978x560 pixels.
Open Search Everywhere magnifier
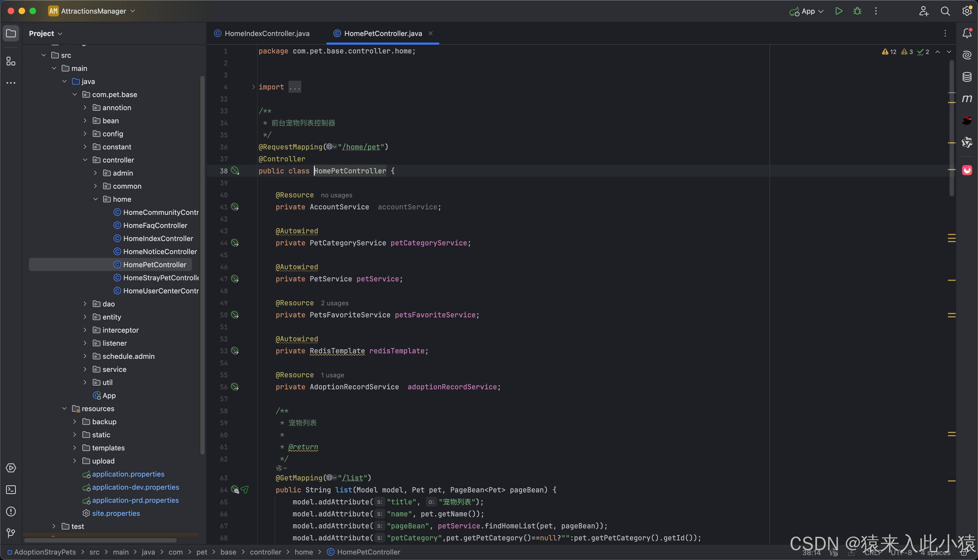[x=945, y=11]
